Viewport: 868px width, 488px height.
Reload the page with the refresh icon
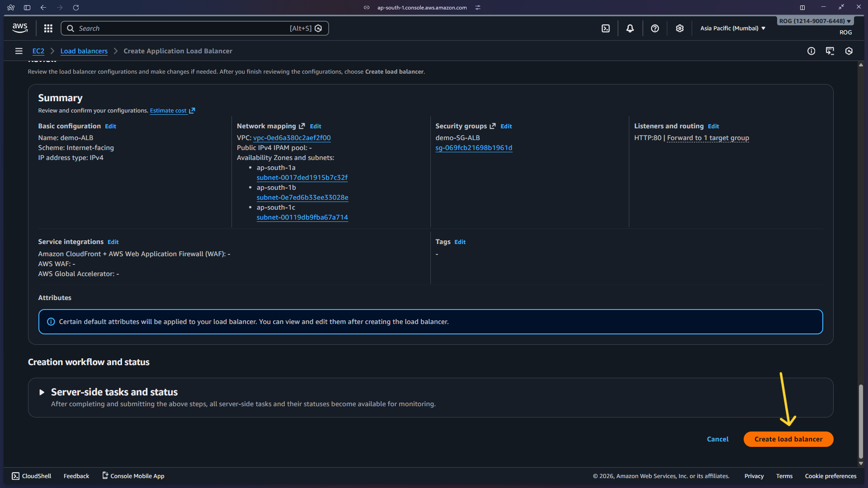click(x=76, y=8)
